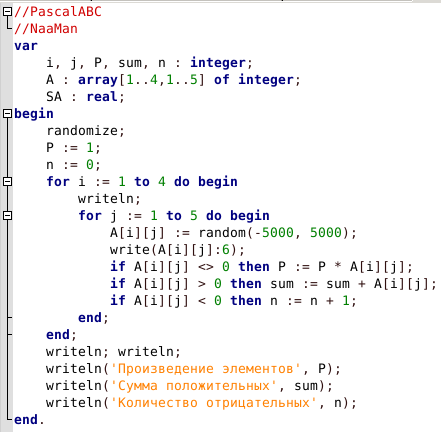
Task: Click the randomize statement line
Action: pyautogui.click(x=85, y=131)
